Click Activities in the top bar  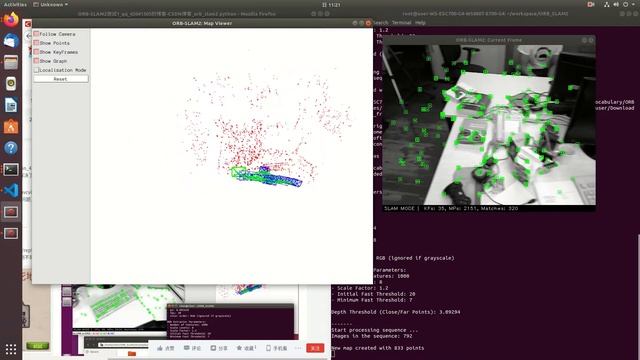[x=15, y=4]
